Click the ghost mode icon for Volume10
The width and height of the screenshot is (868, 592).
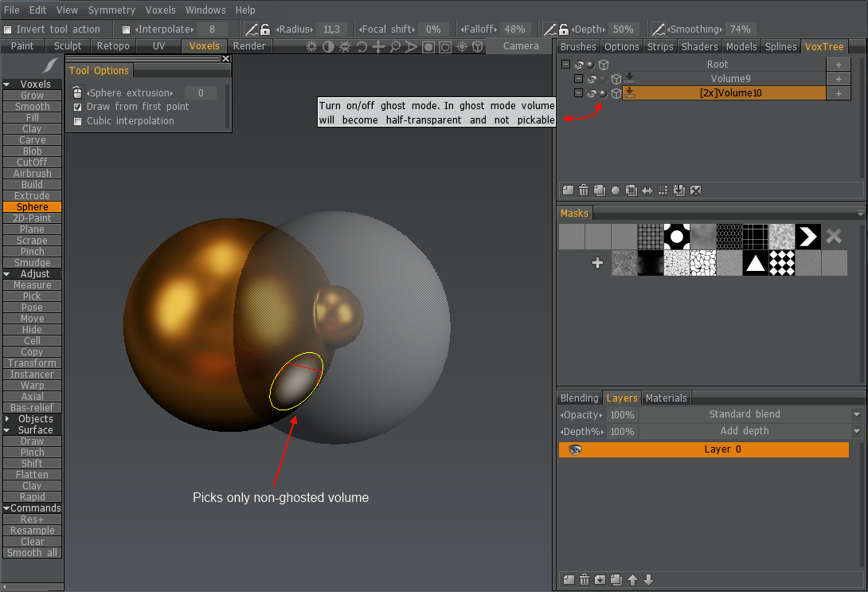(x=603, y=93)
